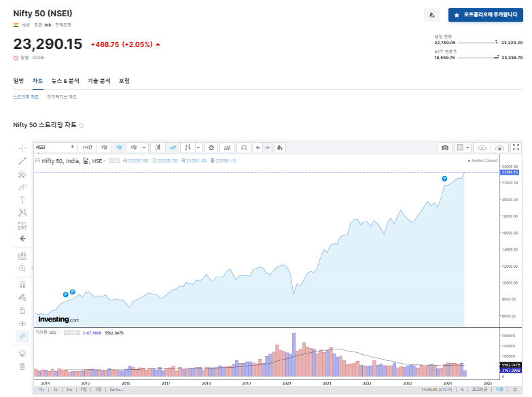Viewport: 532px width, 397px height.
Task: Remove volume indicator with X icon
Action: pos(77,333)
